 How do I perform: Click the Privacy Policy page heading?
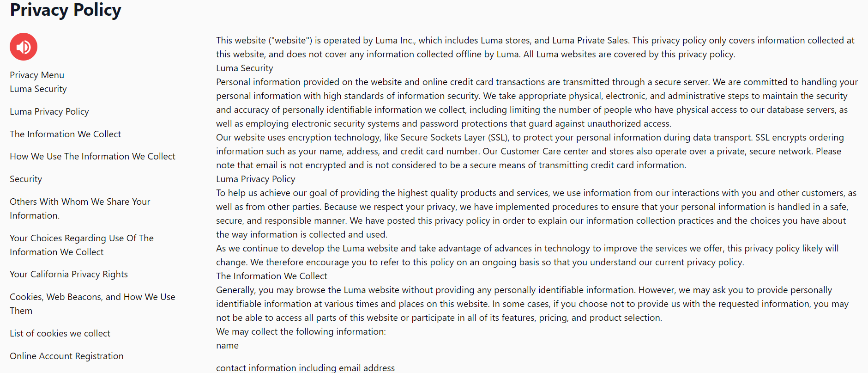(66, 10)
